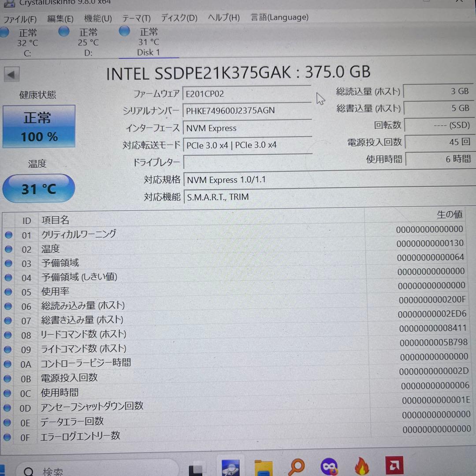The image size is (476, 476).
Task: Open Task View from the taskbar
Action: [x=196, y=469]
